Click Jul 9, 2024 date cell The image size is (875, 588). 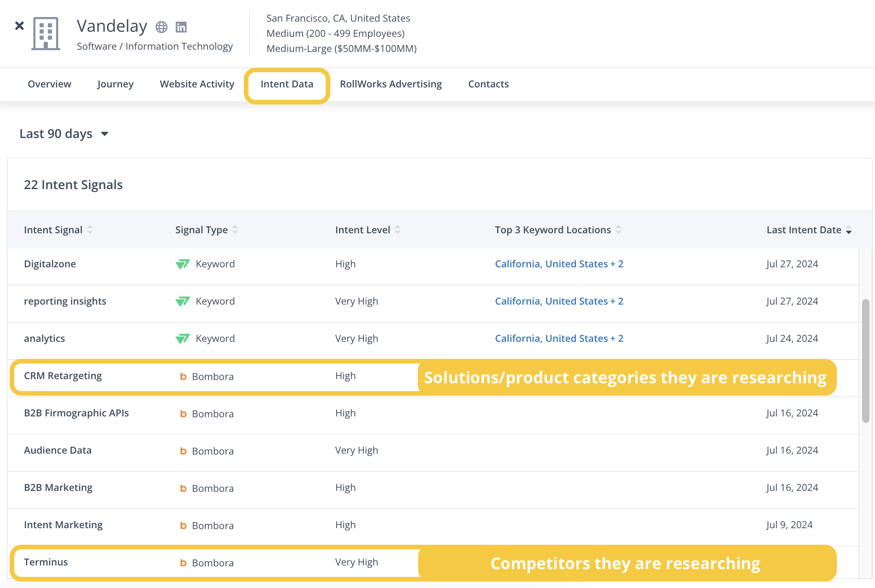[x=789, y=525]
